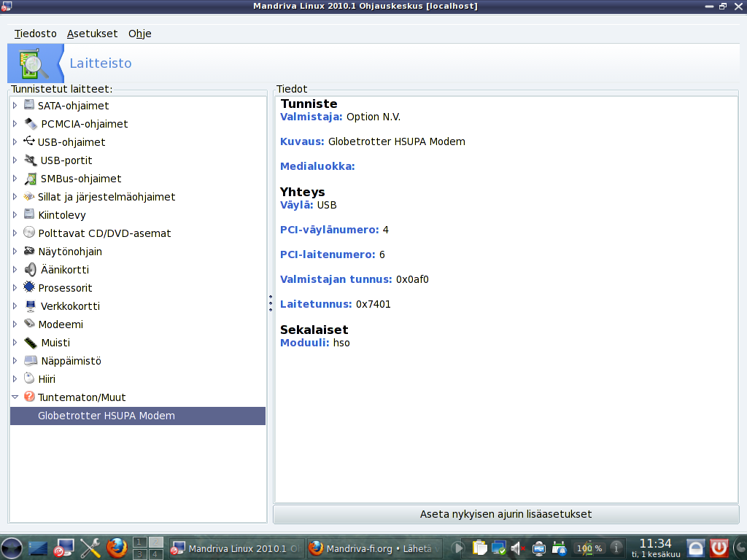Select the Globetrotter HSUPA Modem tree item
Viewport: 747px width, 560px height.
pyautogui.click(x=138, y=416)
